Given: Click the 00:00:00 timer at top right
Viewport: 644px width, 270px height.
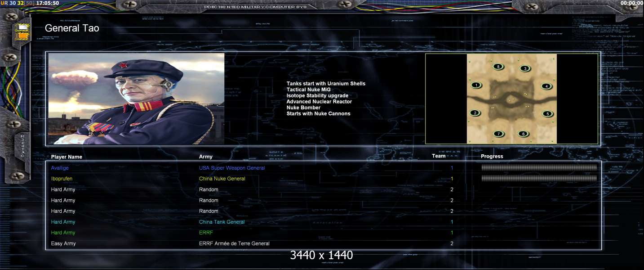Looking at the screenshot, I should tap(631, 3).
